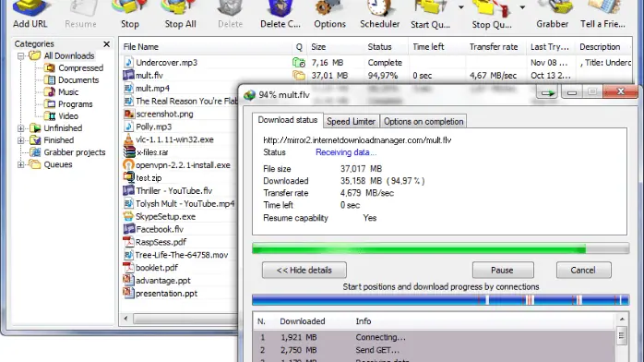Sort by Q column header
644x362 pixels.
coord(299,47)
